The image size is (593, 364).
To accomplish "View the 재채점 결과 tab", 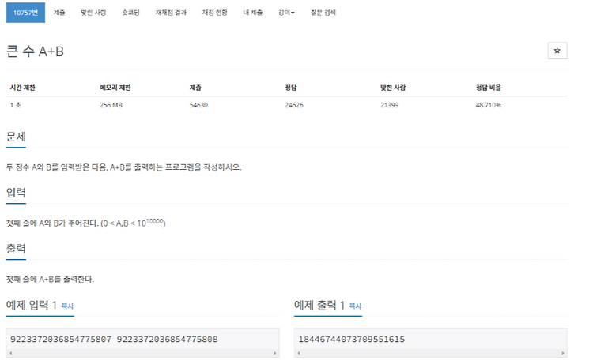I will point(171,13).
